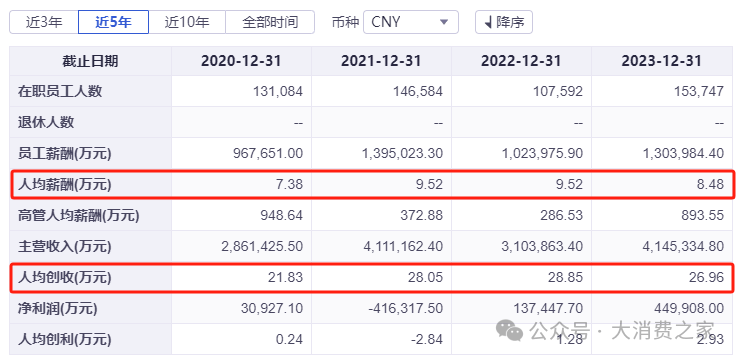Click the 截止日期 header cell
Viewport: 739px width, 361px height.
pos(90,61)
